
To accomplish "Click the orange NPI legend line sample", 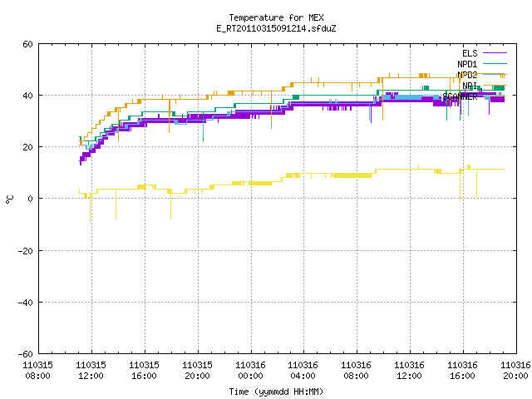I will (x=495, y=85).
